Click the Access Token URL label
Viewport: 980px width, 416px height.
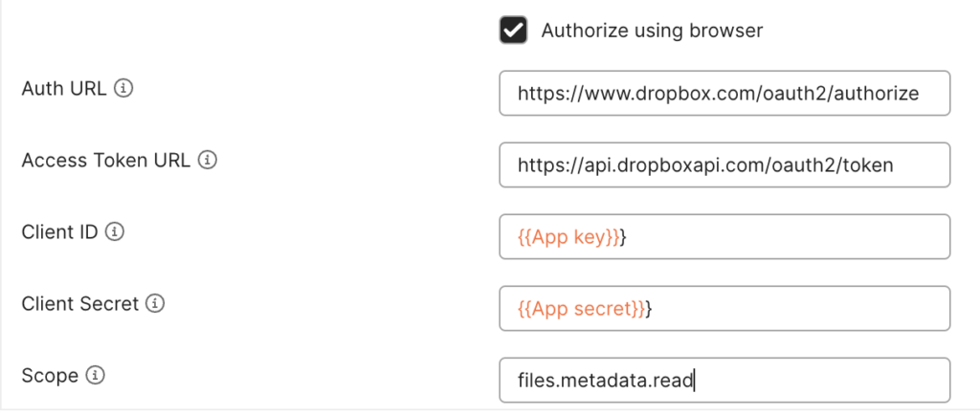[x=106, y=162]
